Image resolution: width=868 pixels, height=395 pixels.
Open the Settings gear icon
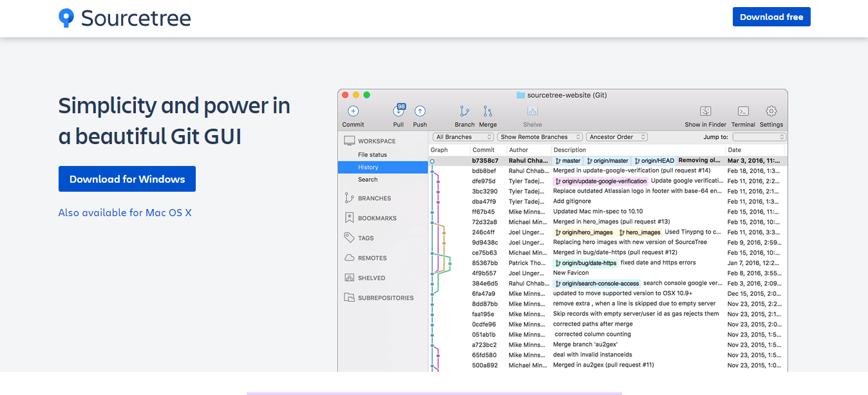click(x=771, y=111)
